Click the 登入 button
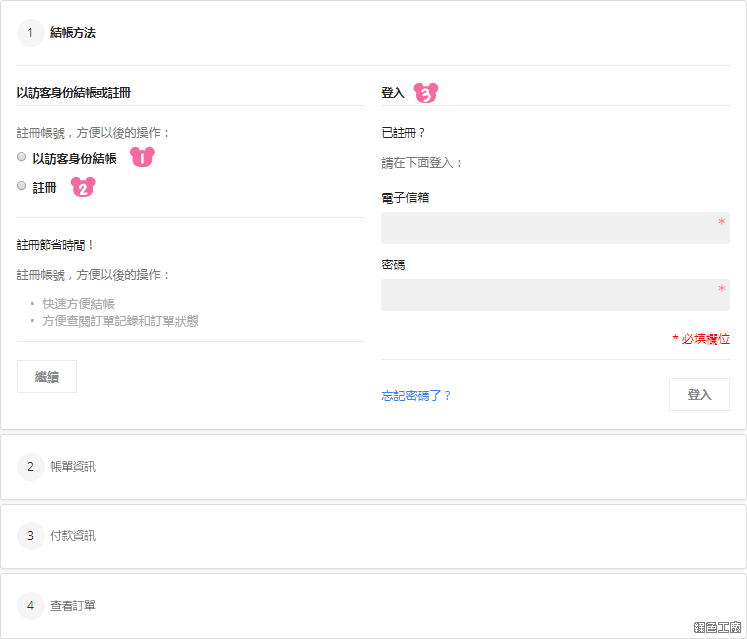The height and width of the screenshot is (639, 747). pyautogui.click(x=699, y=395)
